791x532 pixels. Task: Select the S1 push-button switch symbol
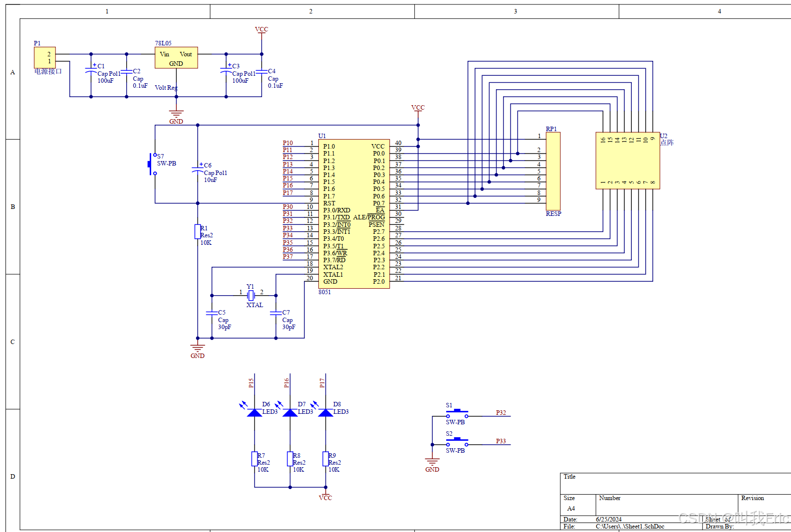[x=457, y=414]
